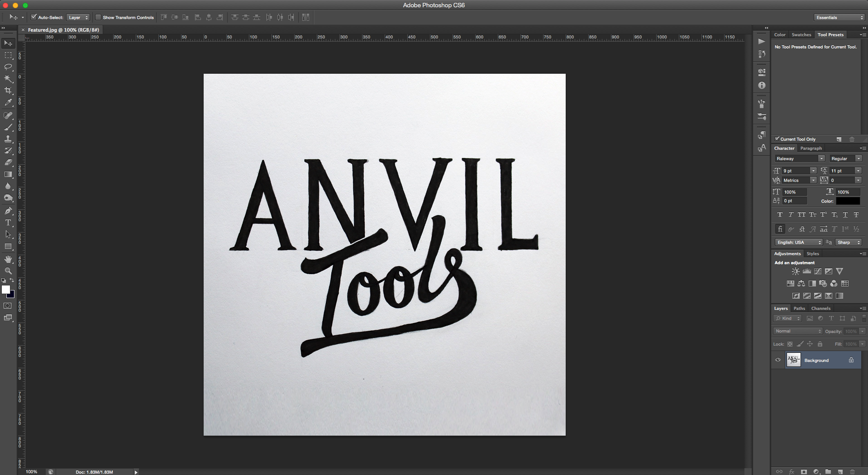Add Brightness/Contrast adjustment icon
Screen dimensions: 868x475
796,271
